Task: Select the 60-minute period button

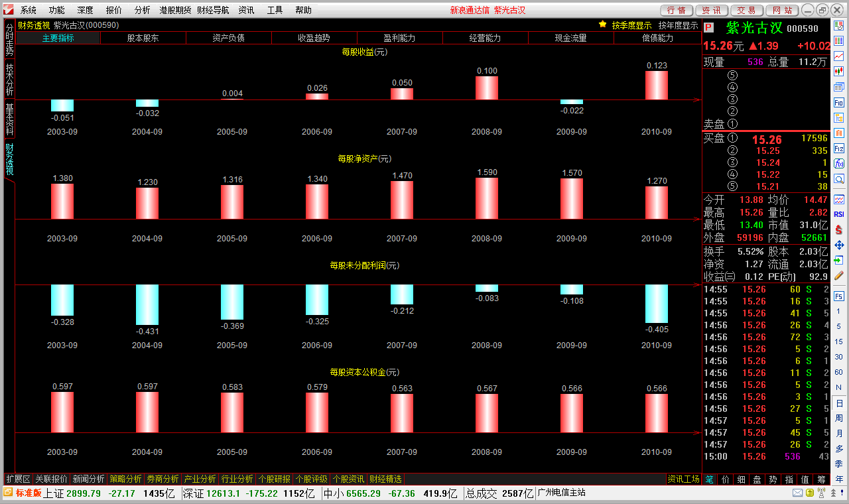Action: (x=839, y=372)
